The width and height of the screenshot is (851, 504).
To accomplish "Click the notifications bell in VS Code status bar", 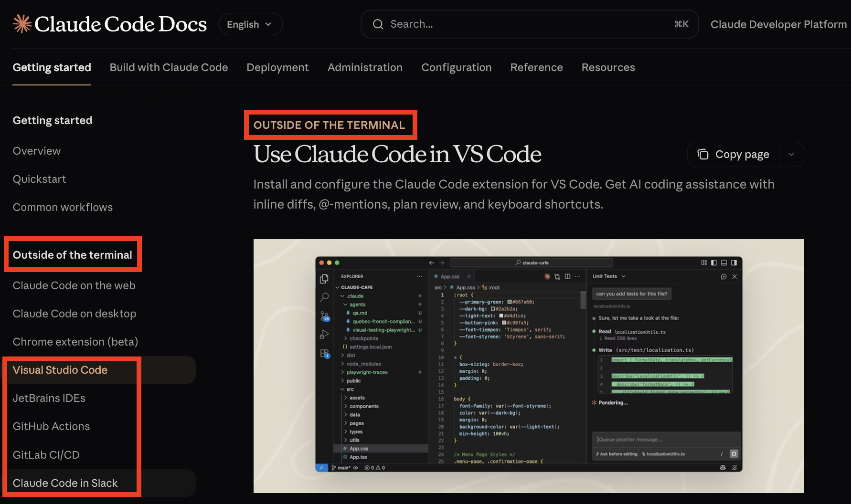I will pos(734,468).
